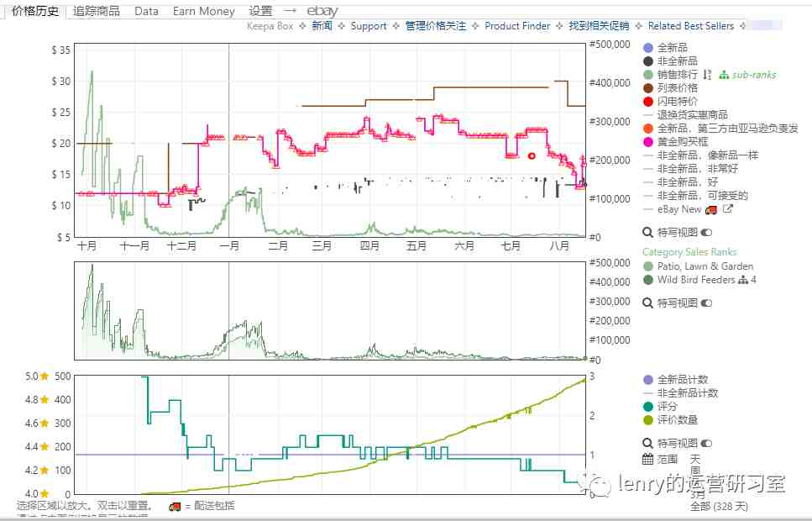Click the calendar icon next to 范围
The image size is (812, 521).
pos(648,459)
